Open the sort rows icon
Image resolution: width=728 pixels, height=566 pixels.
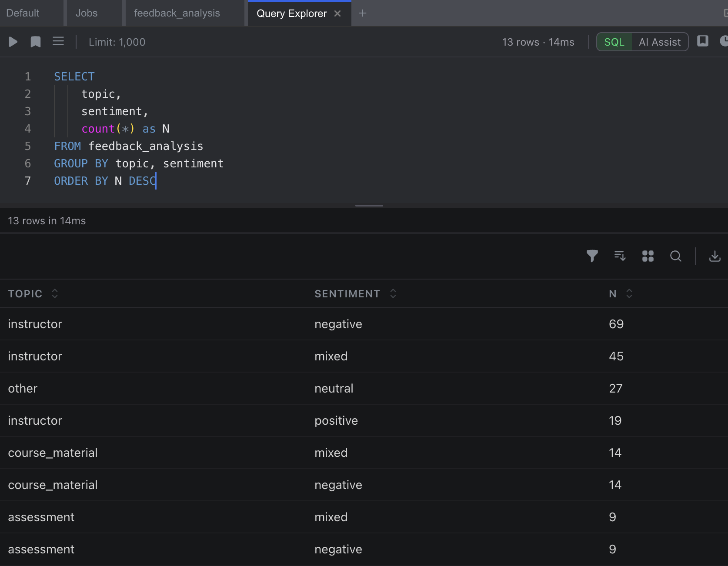[x=620, y=256]
